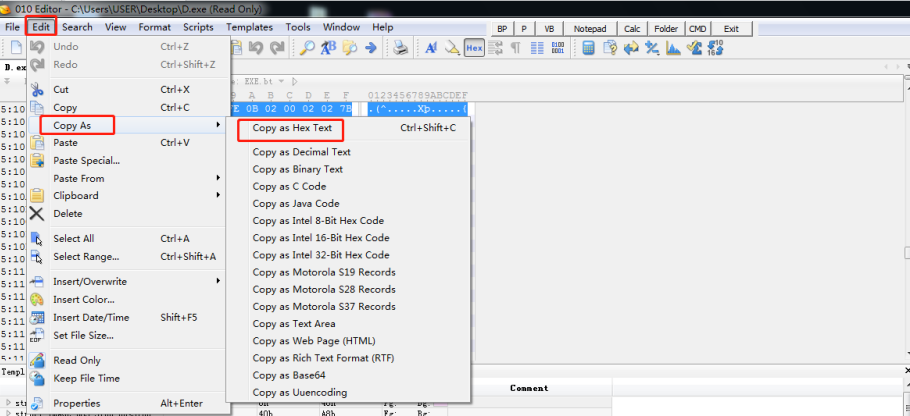This screenshot has height=416, width=910.
Task: Click the Exit button
Action: coord(731,29)
